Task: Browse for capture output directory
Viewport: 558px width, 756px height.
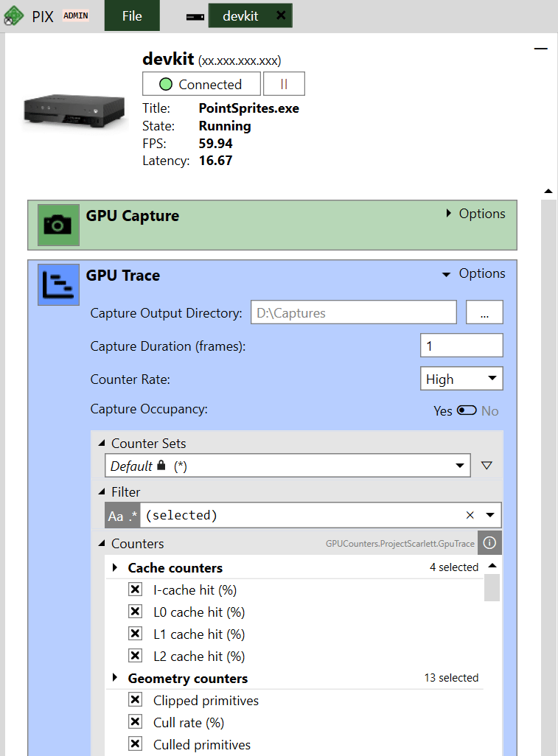Action: tap(484, 312)
